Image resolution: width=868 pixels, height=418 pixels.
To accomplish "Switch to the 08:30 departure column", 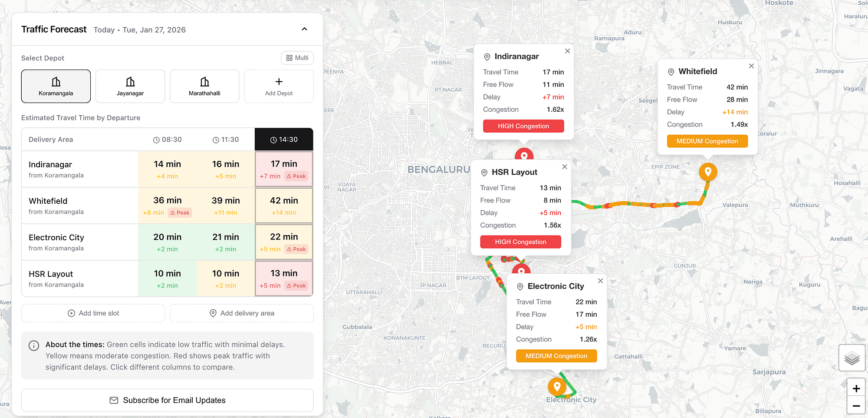I will (168, 139).
